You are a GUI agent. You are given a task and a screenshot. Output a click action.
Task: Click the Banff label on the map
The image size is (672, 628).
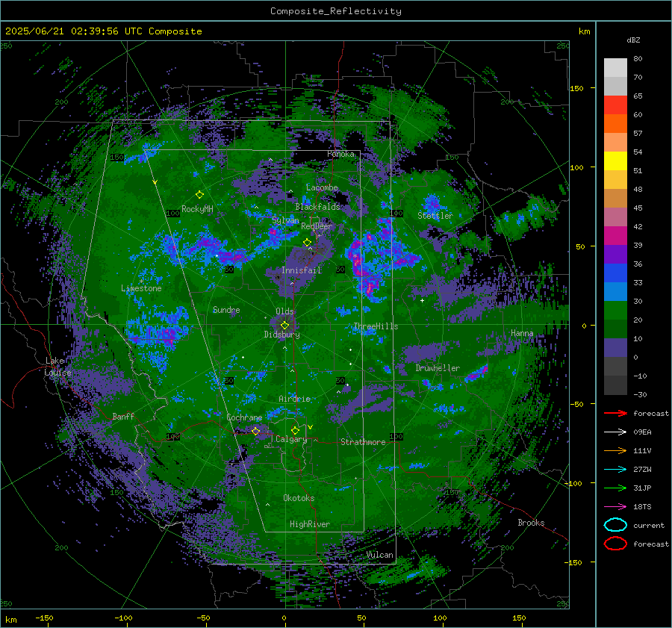pyautogui.click(x=123, y=417)
